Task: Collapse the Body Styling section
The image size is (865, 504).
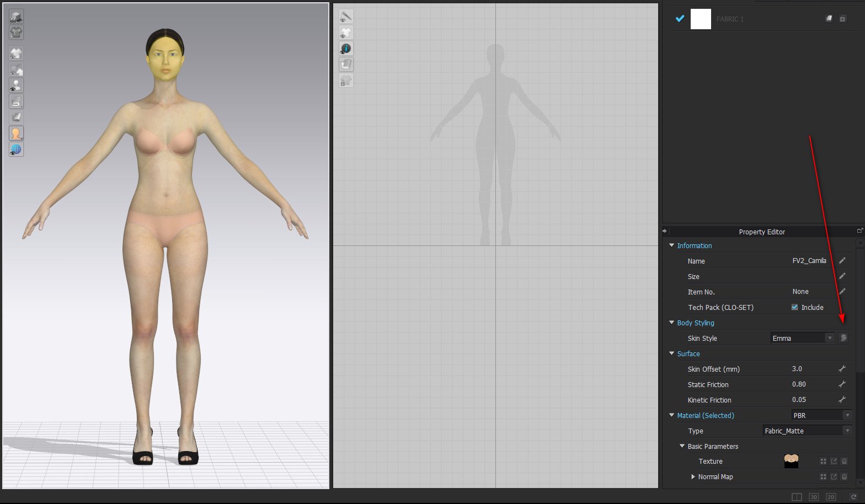Action: 671,323
